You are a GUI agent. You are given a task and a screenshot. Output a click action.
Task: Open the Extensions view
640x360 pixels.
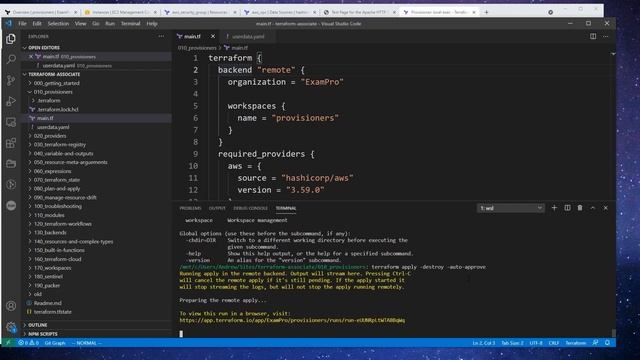(x=11, y=143)
